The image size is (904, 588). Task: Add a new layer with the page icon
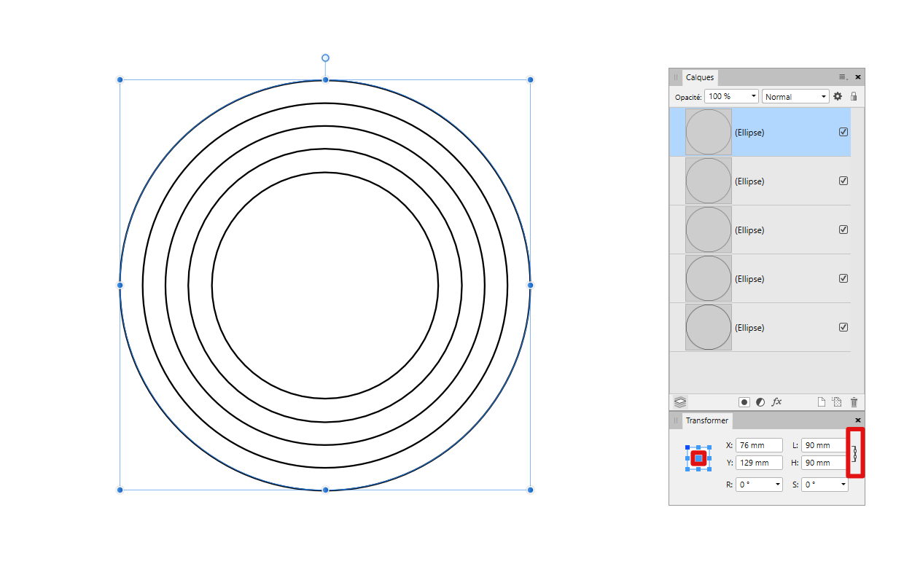click(821, 401)
